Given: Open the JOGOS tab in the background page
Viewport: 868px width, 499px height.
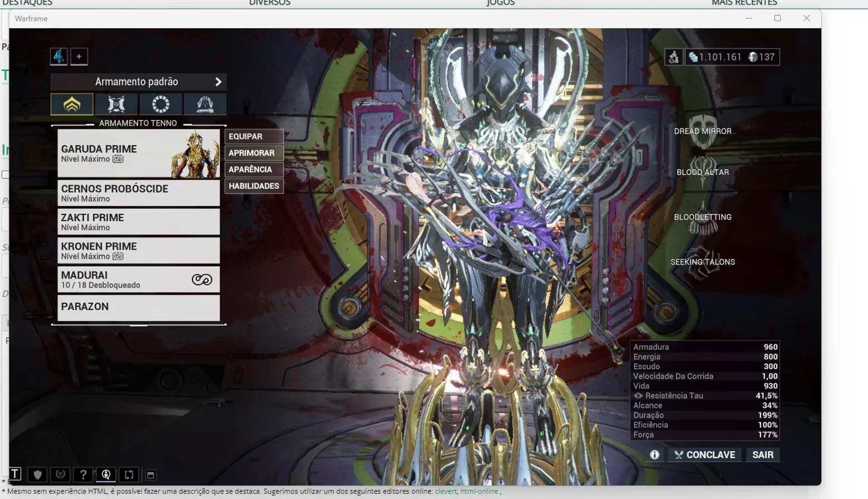Looking at the screenshot, I should tap(501, 3).
